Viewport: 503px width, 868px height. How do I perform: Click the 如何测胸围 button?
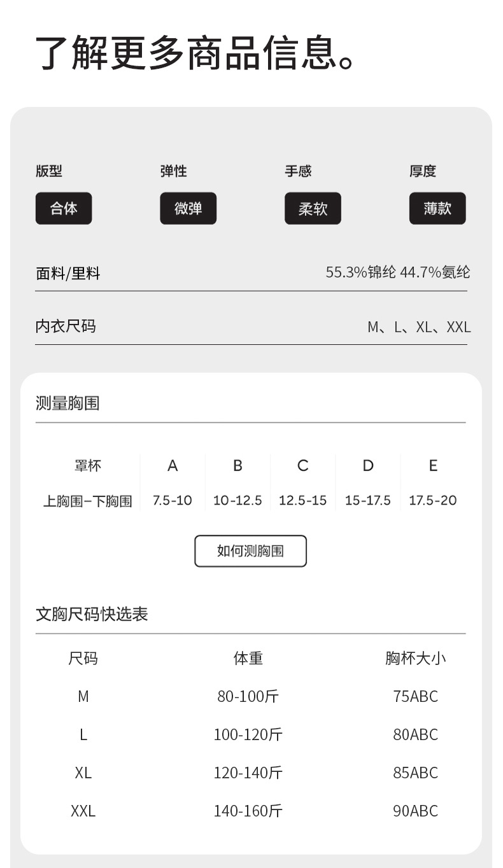point(250,551)
